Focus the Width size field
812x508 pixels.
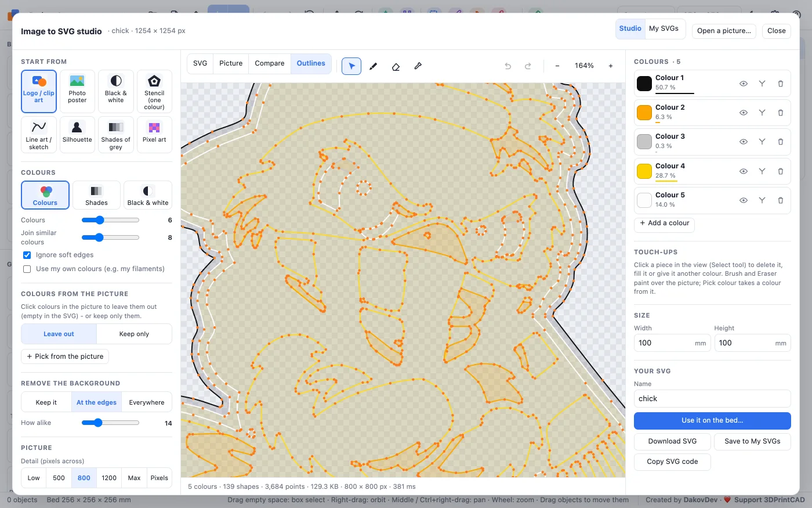672,343
